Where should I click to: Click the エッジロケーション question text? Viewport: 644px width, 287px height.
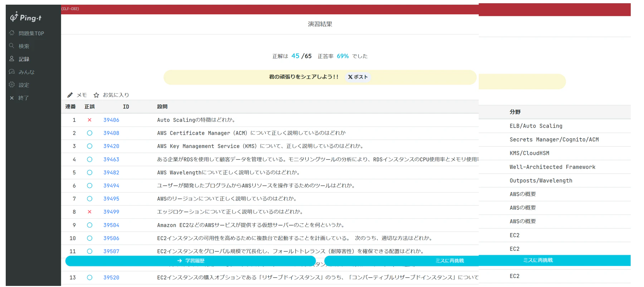231,212
